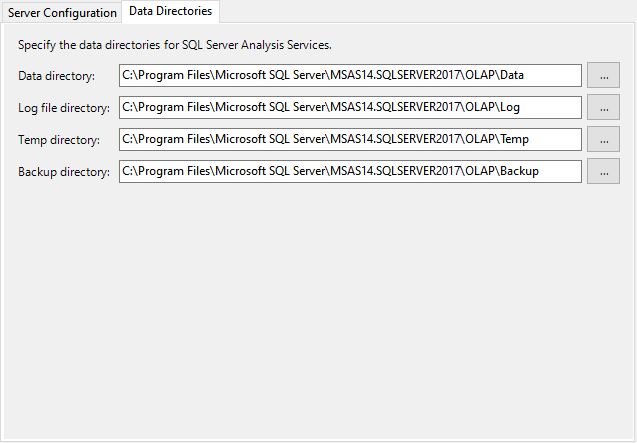Click the "Temp directory:" label text
Image resolution: width=637 pixels, height=443 pixels.
point(58,140)
